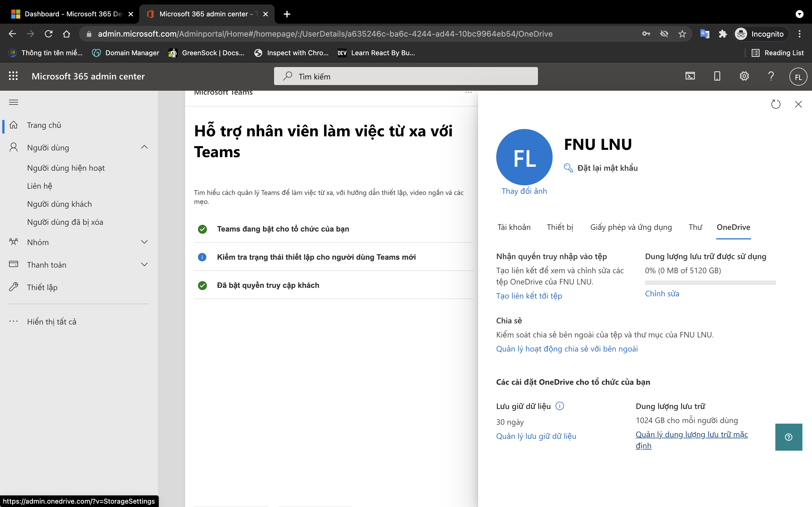The height and width of the screenshot is (507, 812).
Task: Open admin center settings gear
Action: pyautogui.click(x=744, y=76)
